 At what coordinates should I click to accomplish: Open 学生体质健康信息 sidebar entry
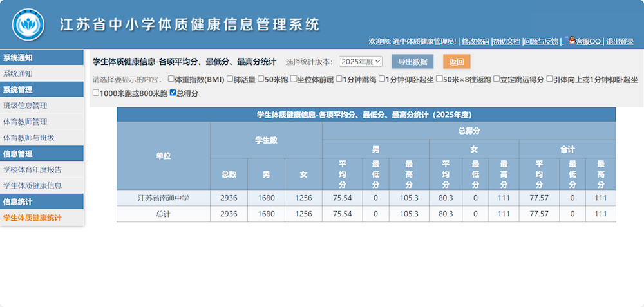32,185
